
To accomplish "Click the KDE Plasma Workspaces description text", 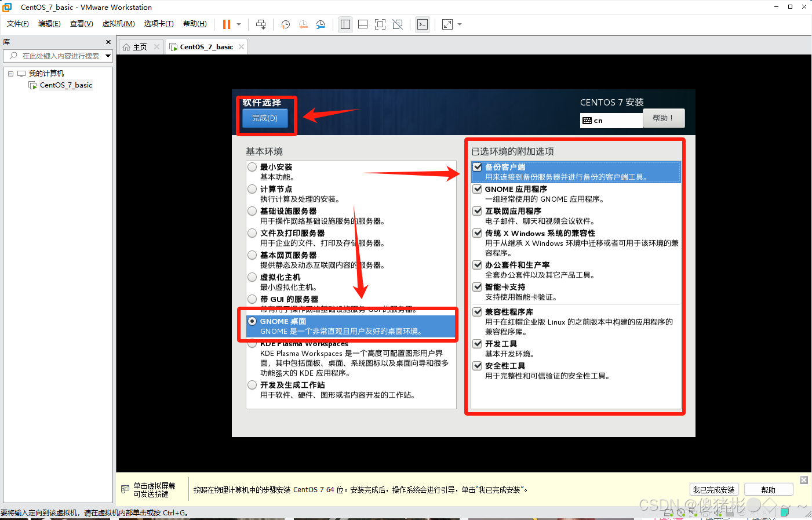I will 354,363.
